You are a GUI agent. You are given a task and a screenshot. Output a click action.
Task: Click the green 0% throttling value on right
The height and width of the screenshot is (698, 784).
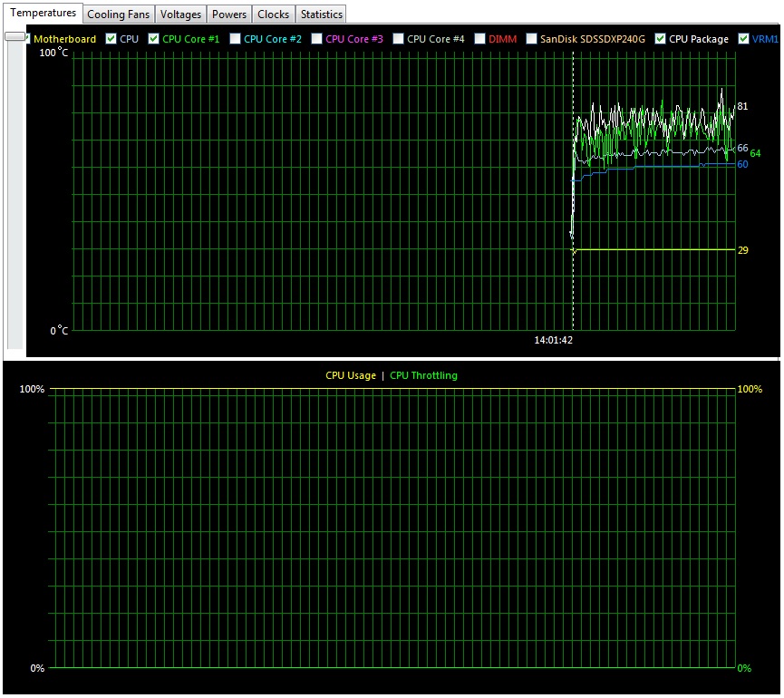coord(744,668)
